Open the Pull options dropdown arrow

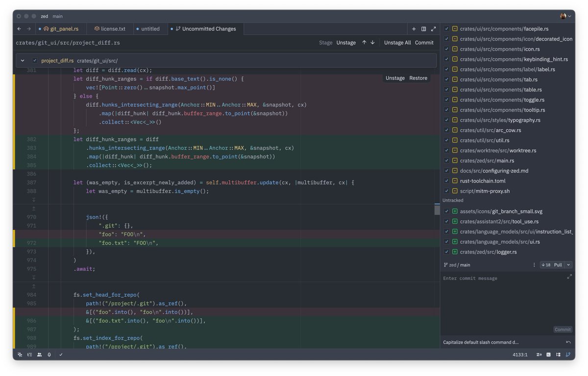pyautogui.click(x=568, y=265)
